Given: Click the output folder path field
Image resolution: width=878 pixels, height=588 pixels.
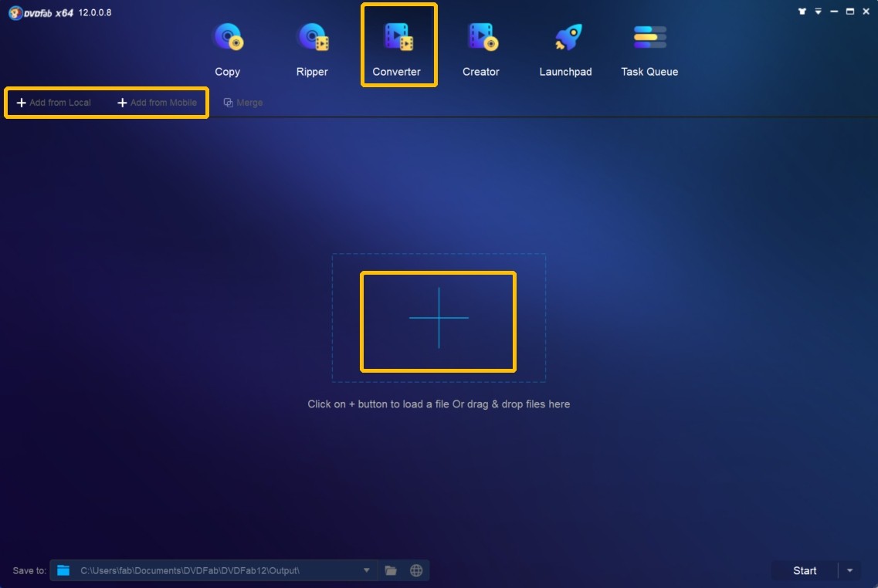Looking at the screenshot, I should click(215, 571).
